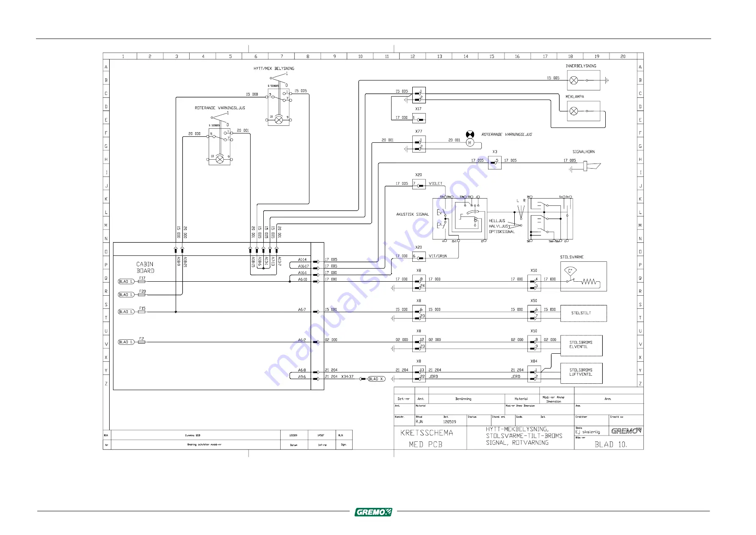Select the STOLSVÄRME heater symbol box
The height and width of the screenshot is (535, 756).
click(583, 276)
